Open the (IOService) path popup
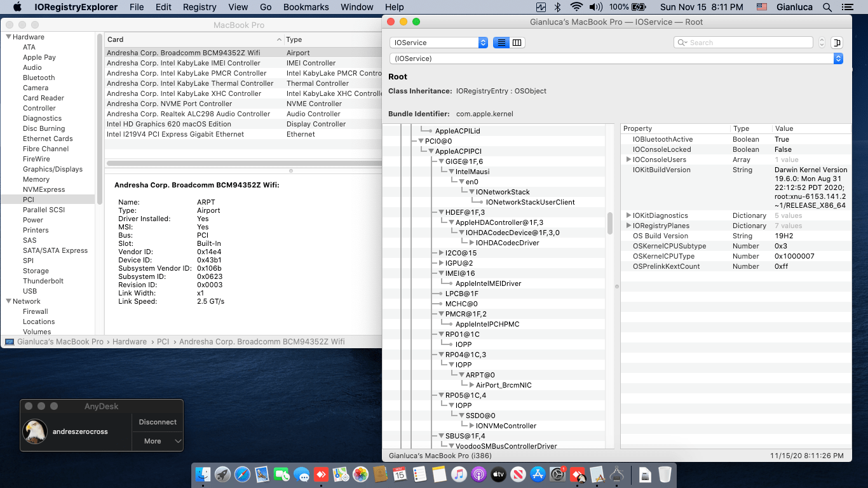The image size is (868, 488). pyautogui.click(x=616, y=58)
